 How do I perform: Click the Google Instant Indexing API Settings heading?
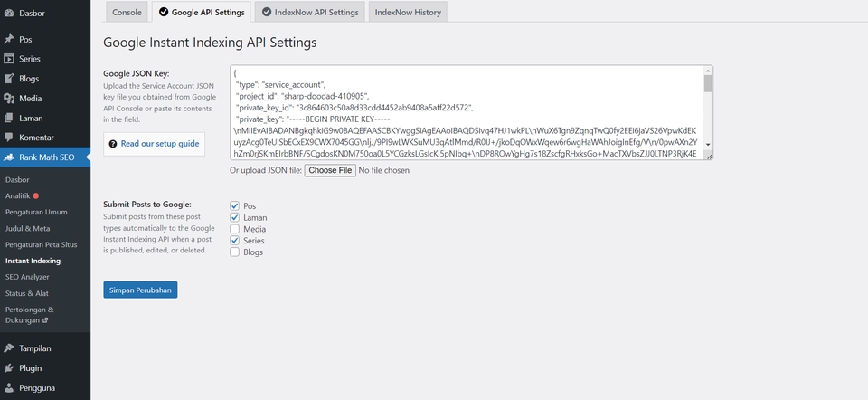(210, 43)
